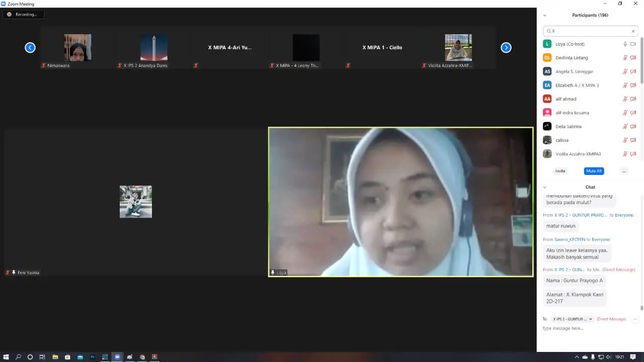The image size is (644, 362).
Task: Click Angela S. Lininggar's camera-off icon
Action: point(633,71)
